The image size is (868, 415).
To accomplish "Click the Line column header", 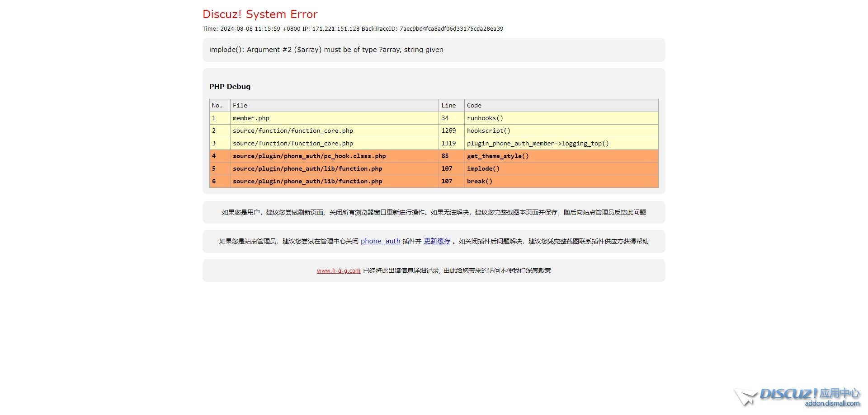I will point(448,106).
